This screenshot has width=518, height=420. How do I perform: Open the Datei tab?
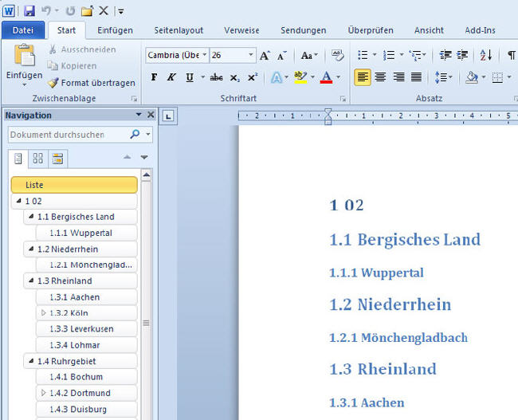coord(23,30)
